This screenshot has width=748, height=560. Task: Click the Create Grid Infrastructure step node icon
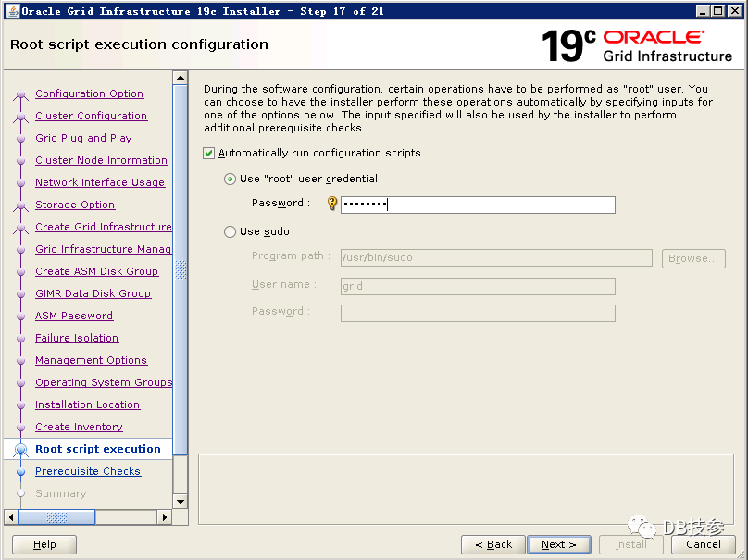[21, 228]
